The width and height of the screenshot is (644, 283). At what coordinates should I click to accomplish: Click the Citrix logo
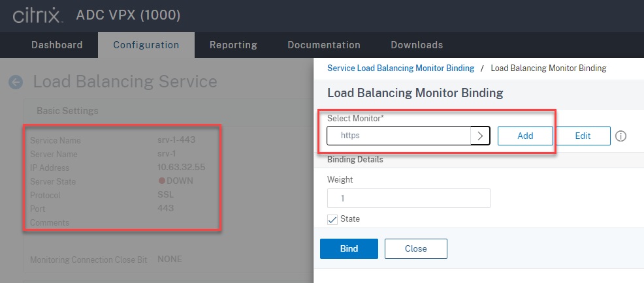coord(39,14)
